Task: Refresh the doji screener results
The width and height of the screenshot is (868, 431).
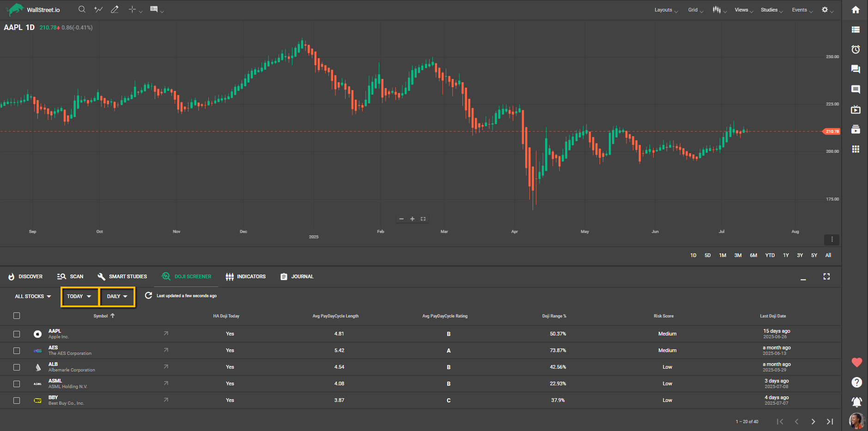Action: (148, 295)
